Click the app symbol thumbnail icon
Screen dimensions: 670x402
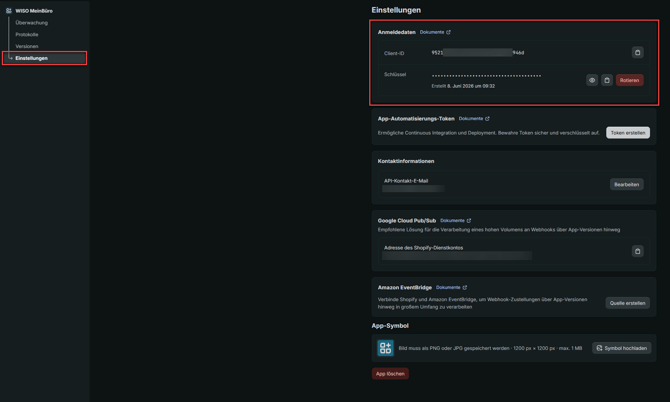pos(385,348)
